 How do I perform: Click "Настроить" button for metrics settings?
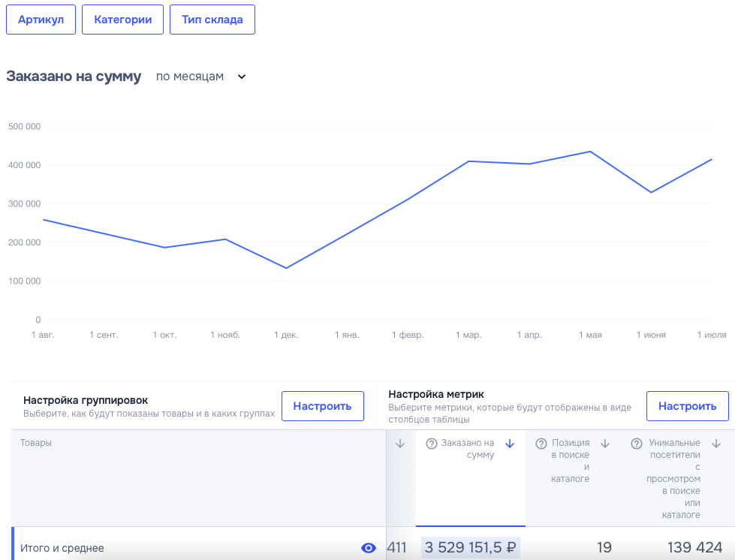[687, 406]
